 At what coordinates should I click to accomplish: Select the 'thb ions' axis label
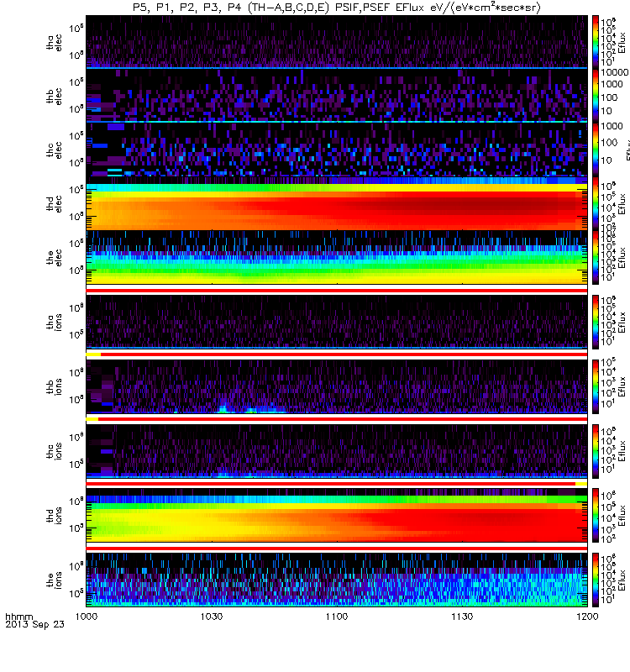pos(55,386)
